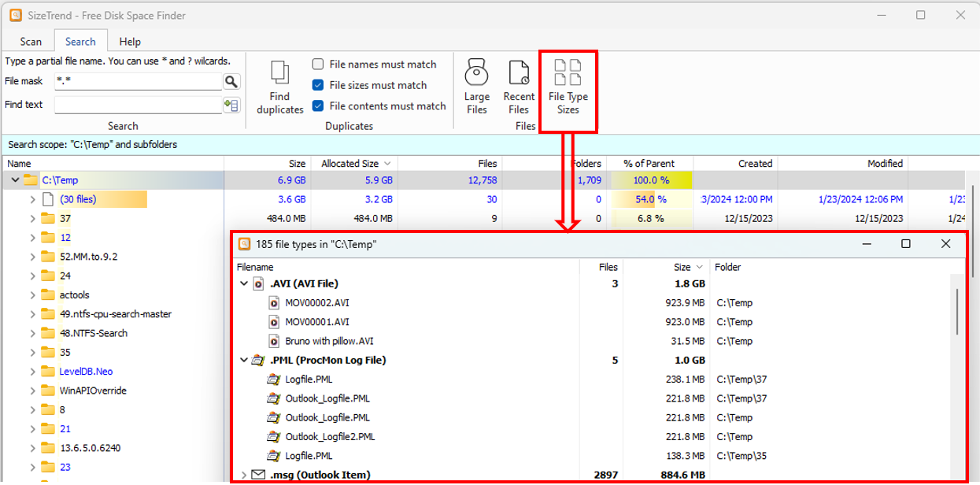
Task: Click the button beside Find text field
Action: click(x=231, y=105)
